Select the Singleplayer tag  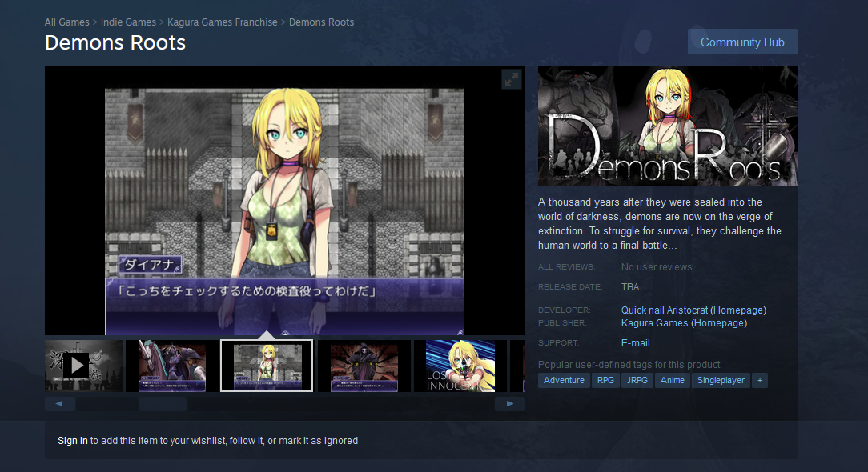pyautogui.click(x=721, y=380)
